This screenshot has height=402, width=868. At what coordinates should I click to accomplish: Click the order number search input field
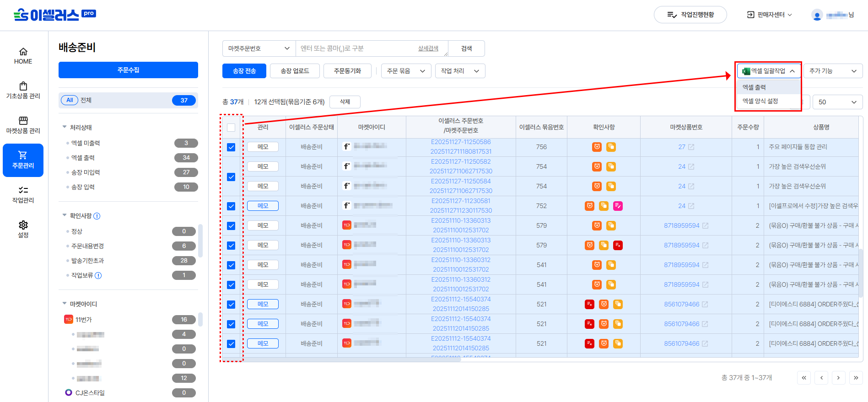click(x=357, y=48)
